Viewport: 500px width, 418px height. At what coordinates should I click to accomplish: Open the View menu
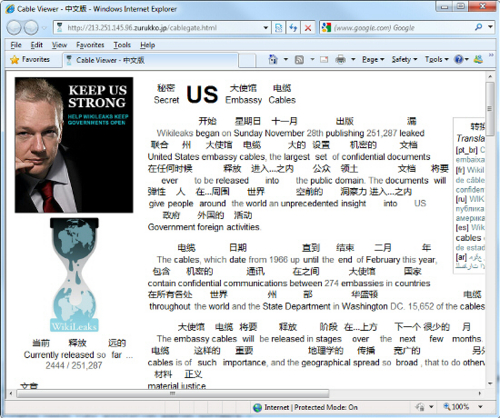(x=59, y=45)
